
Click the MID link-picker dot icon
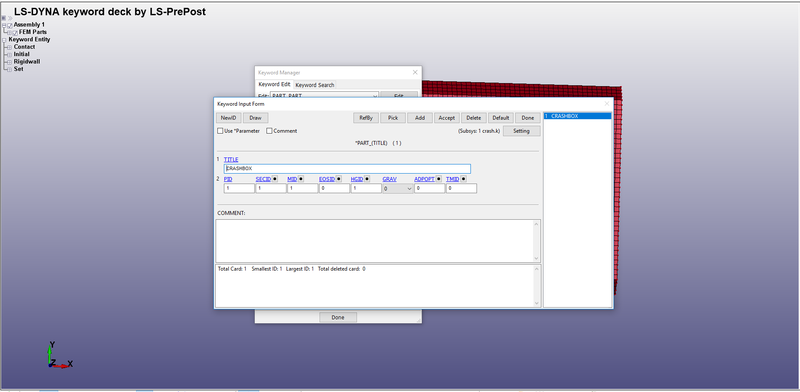(x=301, y=179)
